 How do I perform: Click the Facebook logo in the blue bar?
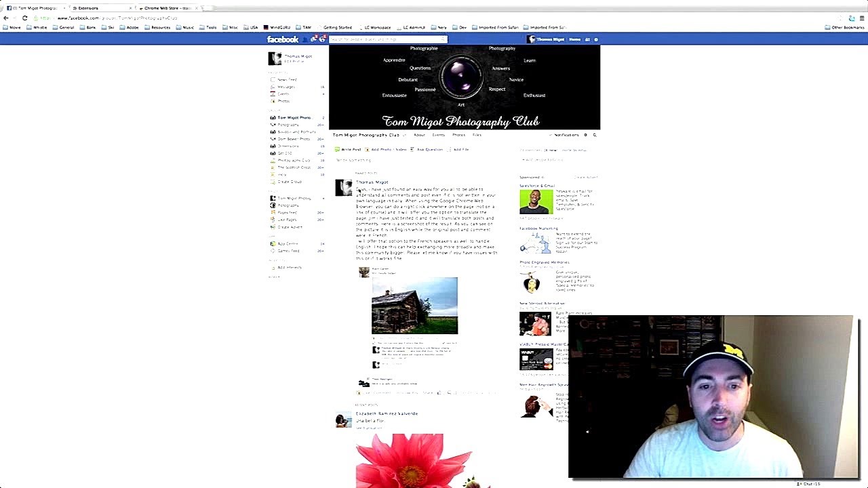coord(283,39)
